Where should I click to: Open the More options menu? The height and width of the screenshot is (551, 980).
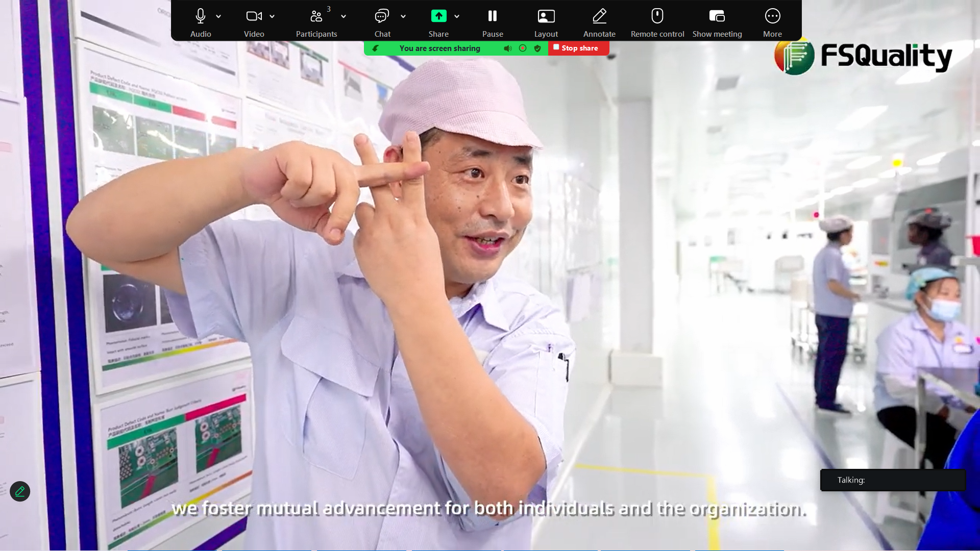coord(772,16)
